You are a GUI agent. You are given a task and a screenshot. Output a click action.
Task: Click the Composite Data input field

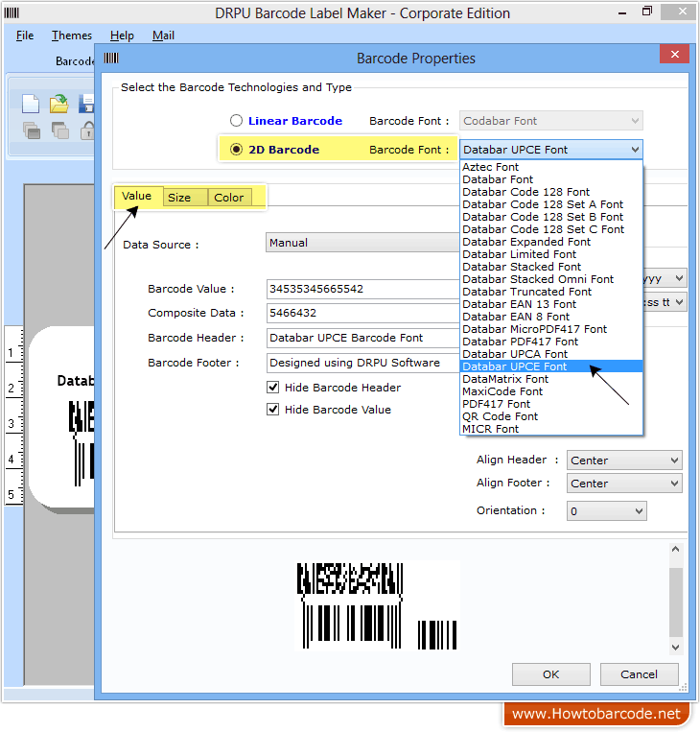[363, 313]
